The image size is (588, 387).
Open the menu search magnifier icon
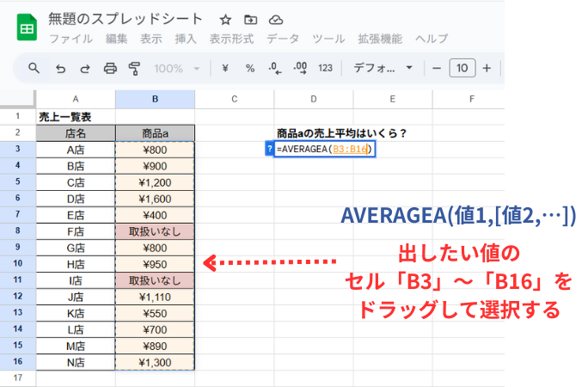[x=34, y=68]
